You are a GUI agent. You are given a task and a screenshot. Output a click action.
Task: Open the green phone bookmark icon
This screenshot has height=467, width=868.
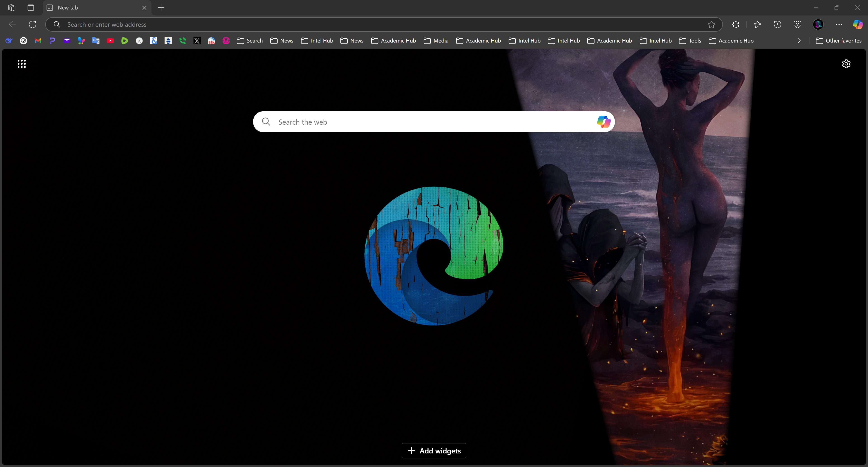point(183,41)
